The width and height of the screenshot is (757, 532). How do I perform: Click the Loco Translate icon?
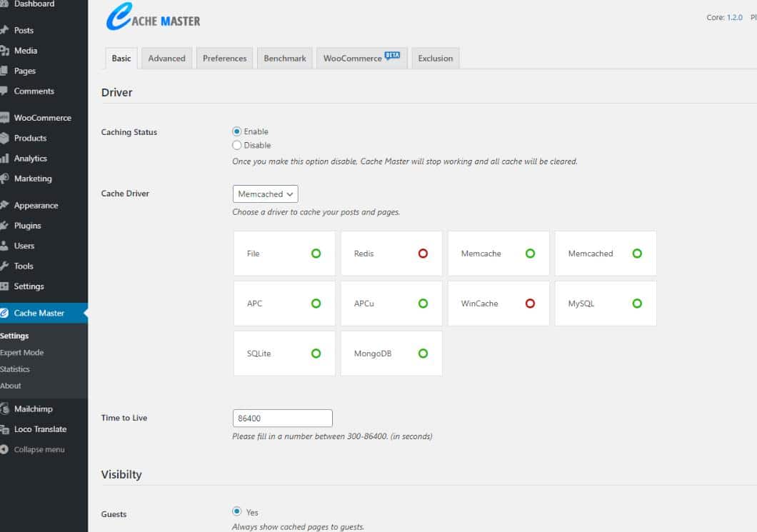click(4, 430)
